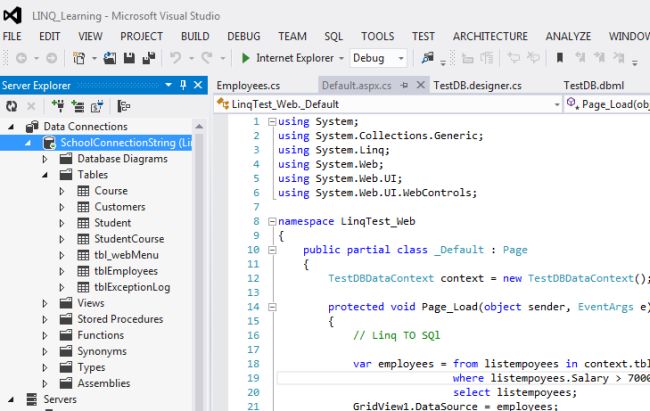Switch to the TestDB.dbml tab
The height and width of the screenshot is (411, 650).
pos(594,85)
